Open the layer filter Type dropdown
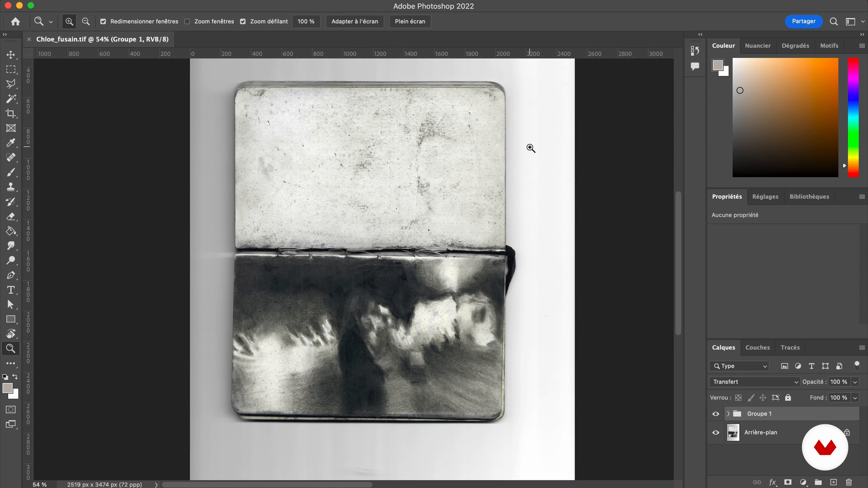868x488 pixels. [x=739, y=366]
